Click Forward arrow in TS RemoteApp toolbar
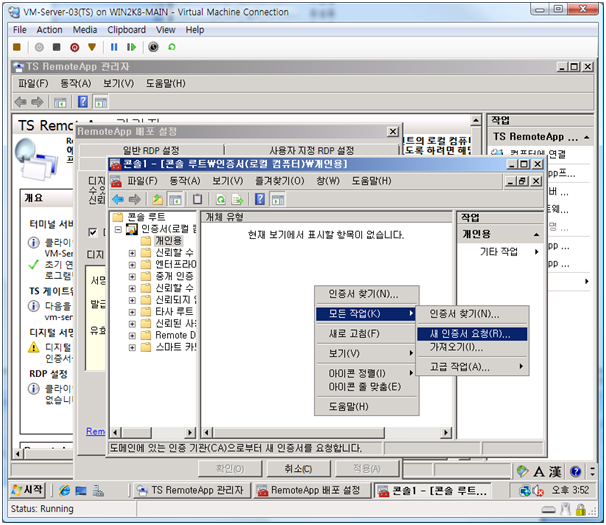The image size is (606, 525). (x=37, y=102)
